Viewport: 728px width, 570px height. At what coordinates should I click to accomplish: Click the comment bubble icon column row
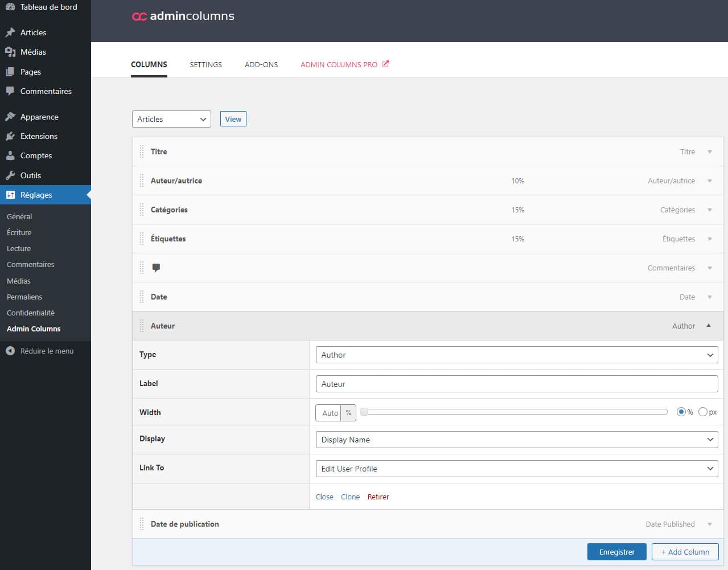point(156,268)
